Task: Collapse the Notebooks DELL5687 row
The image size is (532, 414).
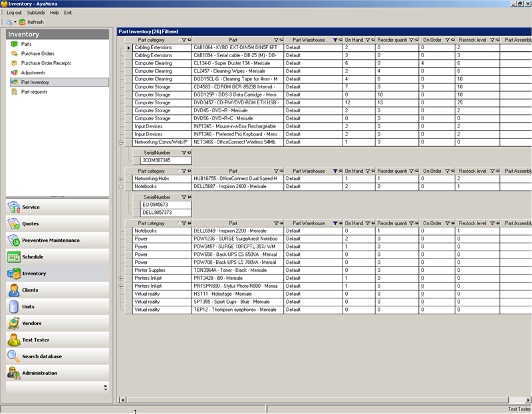Action: tap(121, 187)
